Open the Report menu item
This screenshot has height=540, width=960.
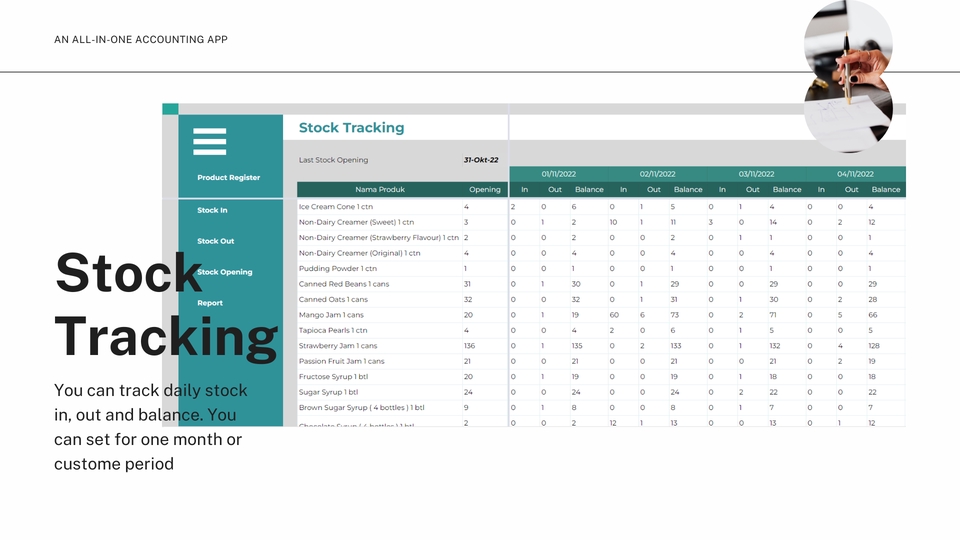(210, 303)
